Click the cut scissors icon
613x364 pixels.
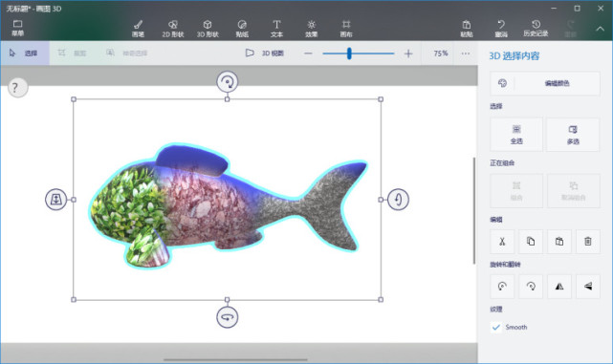click(502, 242)
